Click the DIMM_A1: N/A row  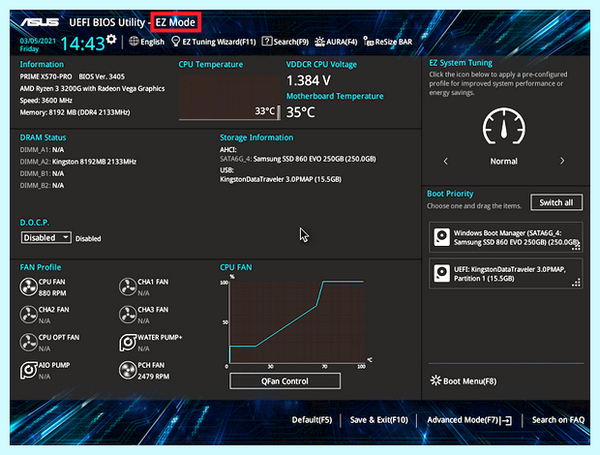[42, 150]
